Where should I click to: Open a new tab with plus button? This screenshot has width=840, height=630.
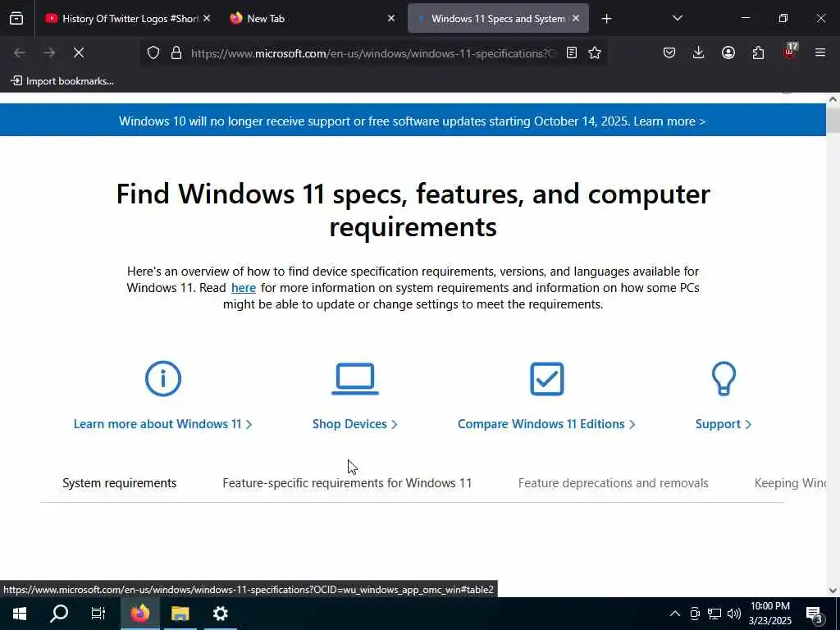tap(606, 19)
